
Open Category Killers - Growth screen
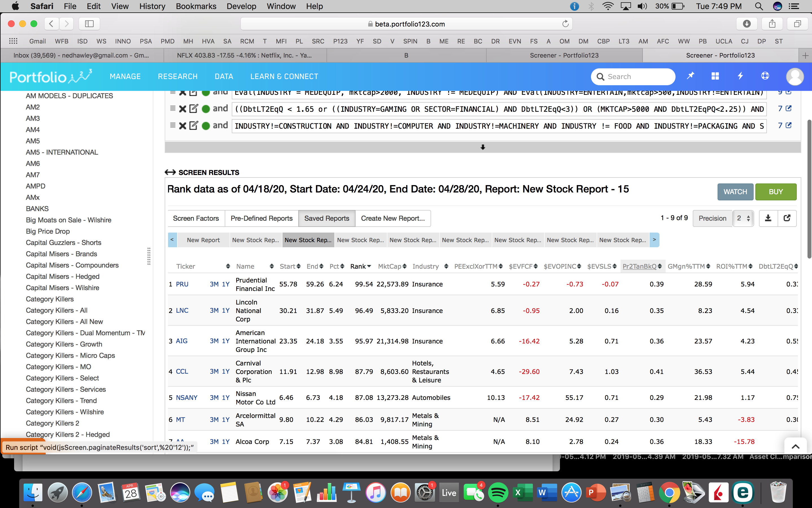(64, 344)
